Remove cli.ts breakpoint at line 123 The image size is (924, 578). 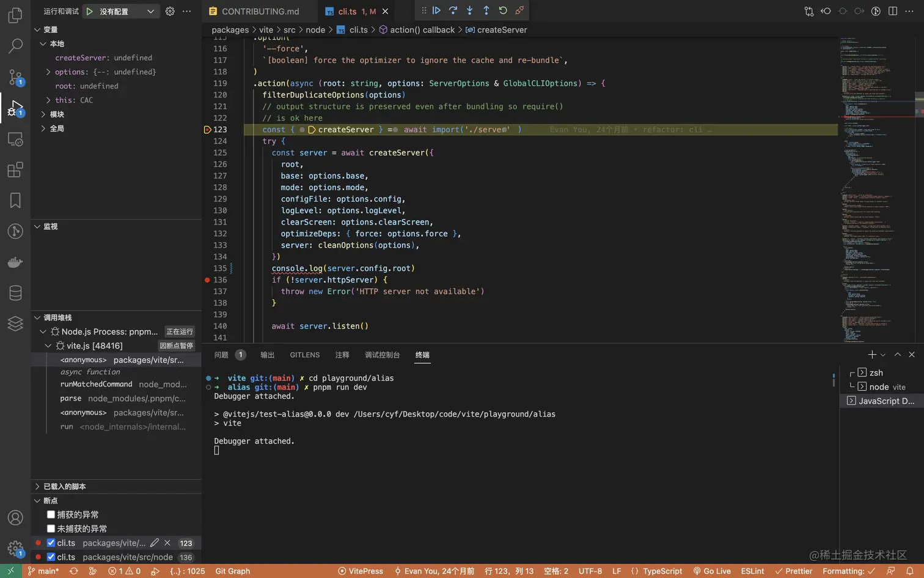click(167, 543)
